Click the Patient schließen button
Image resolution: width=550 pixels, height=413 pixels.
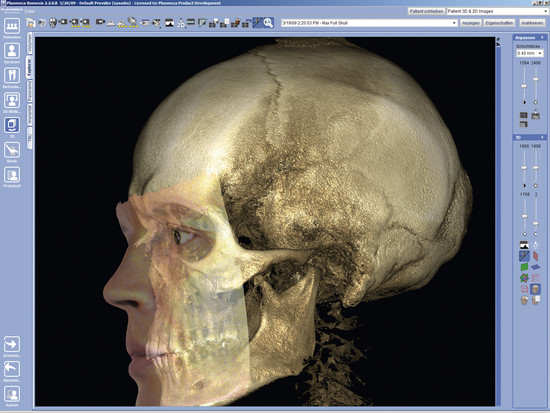(426, 11)
